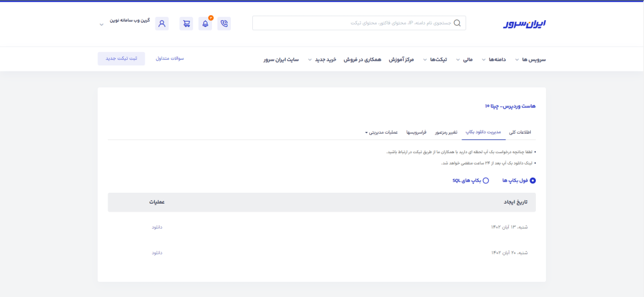
Task: Open the فراسرویسها tab
Action: (416, 132)
